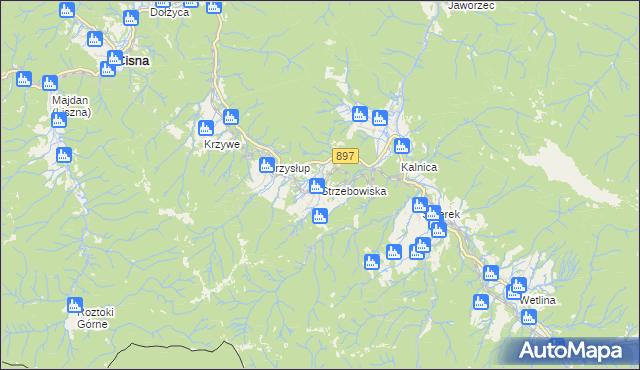Open the marker icon in the top-left map corner
640x370 pixels.
click(67, 10)
